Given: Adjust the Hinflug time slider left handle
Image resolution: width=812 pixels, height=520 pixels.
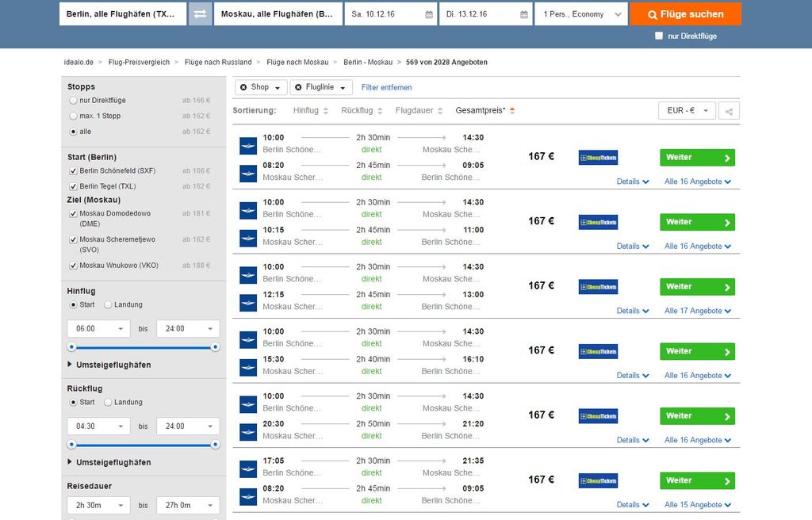Looking at the screenshot, I should tap(72, 347).
